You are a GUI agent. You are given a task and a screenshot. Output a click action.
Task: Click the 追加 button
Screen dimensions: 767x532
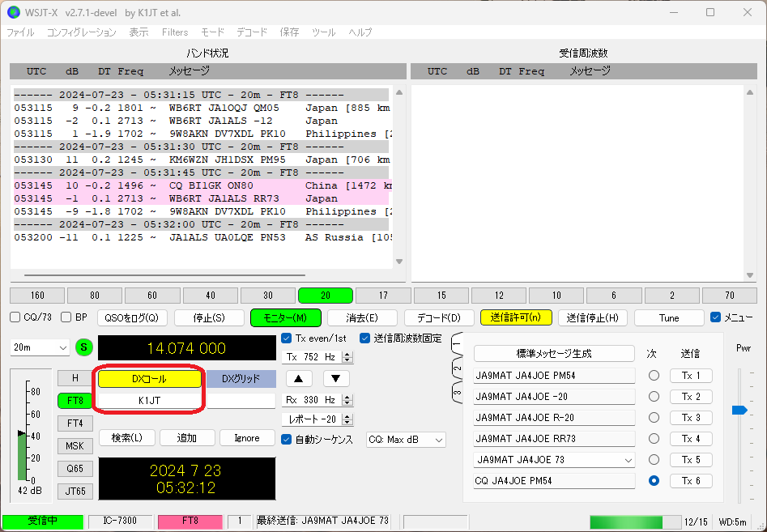pos(187,438)
